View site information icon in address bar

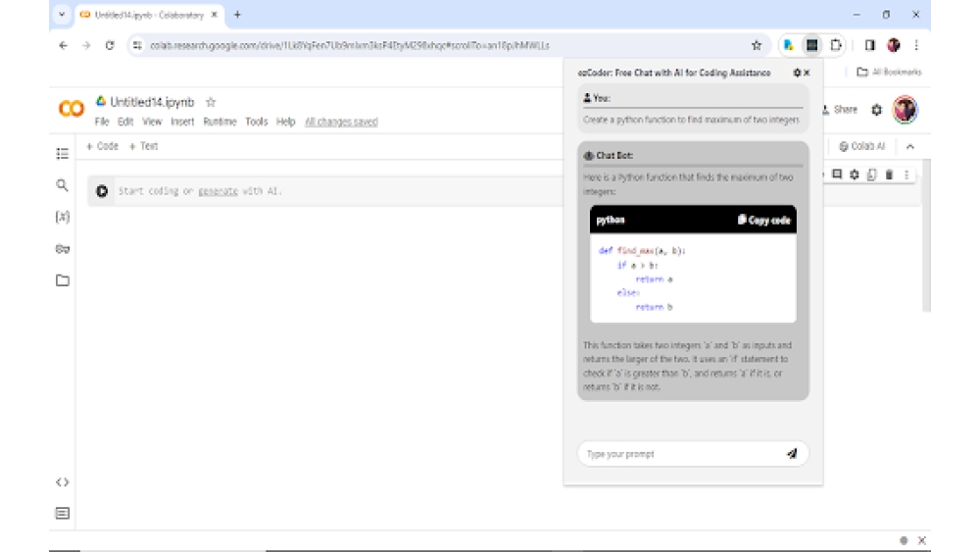click(x=137, y=45)
